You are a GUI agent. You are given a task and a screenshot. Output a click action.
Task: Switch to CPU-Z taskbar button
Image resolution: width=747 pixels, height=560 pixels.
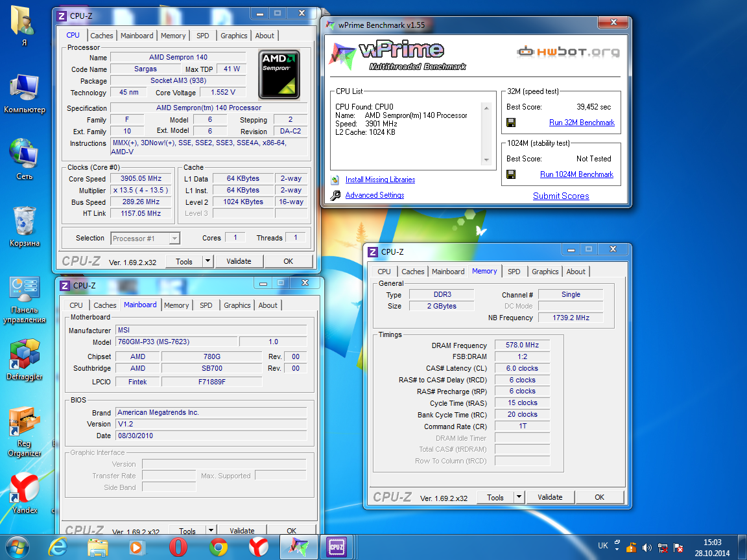[x=337, y=547]
